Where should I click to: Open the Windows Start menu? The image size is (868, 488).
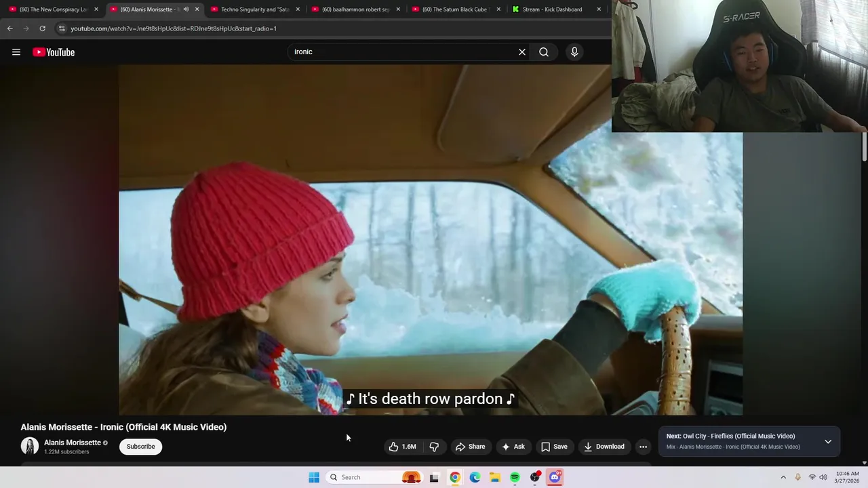314,477
